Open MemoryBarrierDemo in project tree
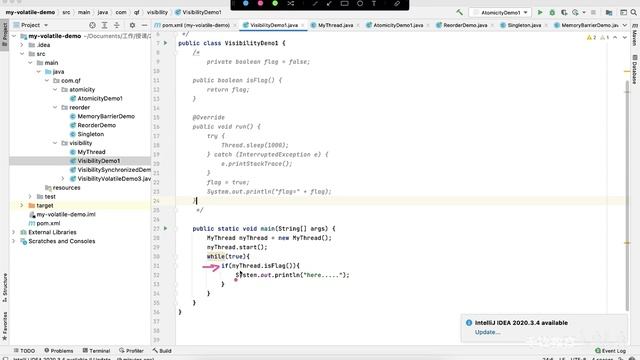The width and height of the screenshot is (640, 360). tap(106, 116)
